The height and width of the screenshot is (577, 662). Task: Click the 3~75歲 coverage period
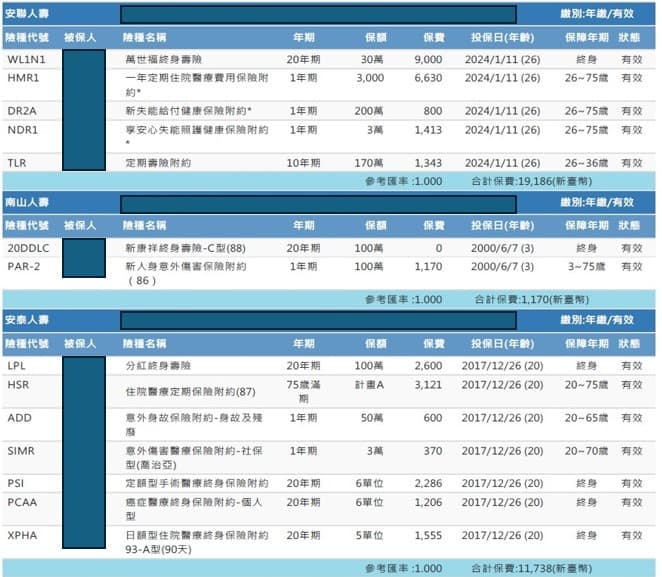click(586, 267)
